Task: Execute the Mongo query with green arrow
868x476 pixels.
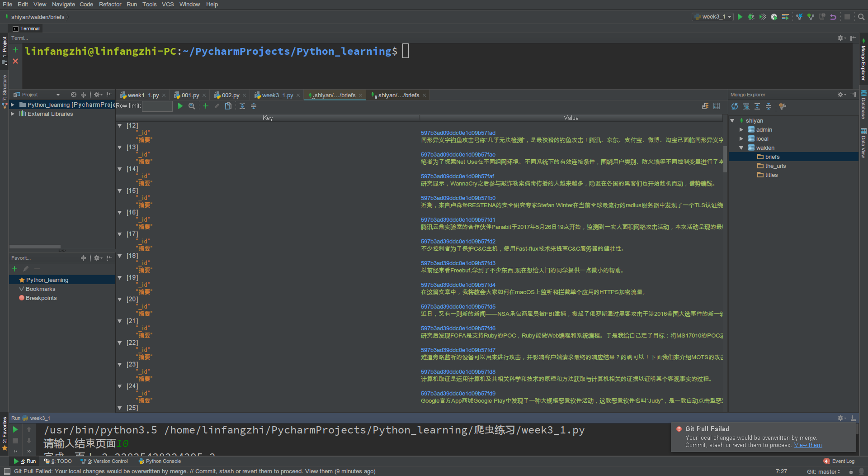Action: click(x=180, y=106)
